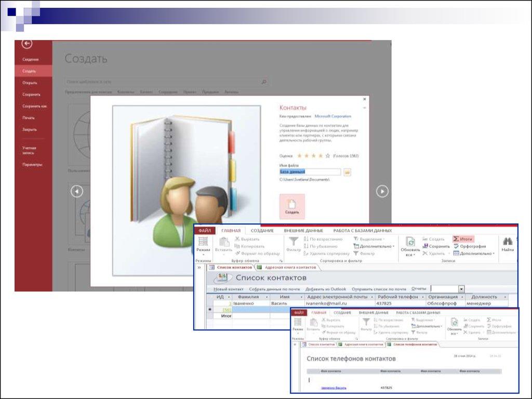Click the Новый контакт link
Screen dimensions: 532x399
pos(229,289)
